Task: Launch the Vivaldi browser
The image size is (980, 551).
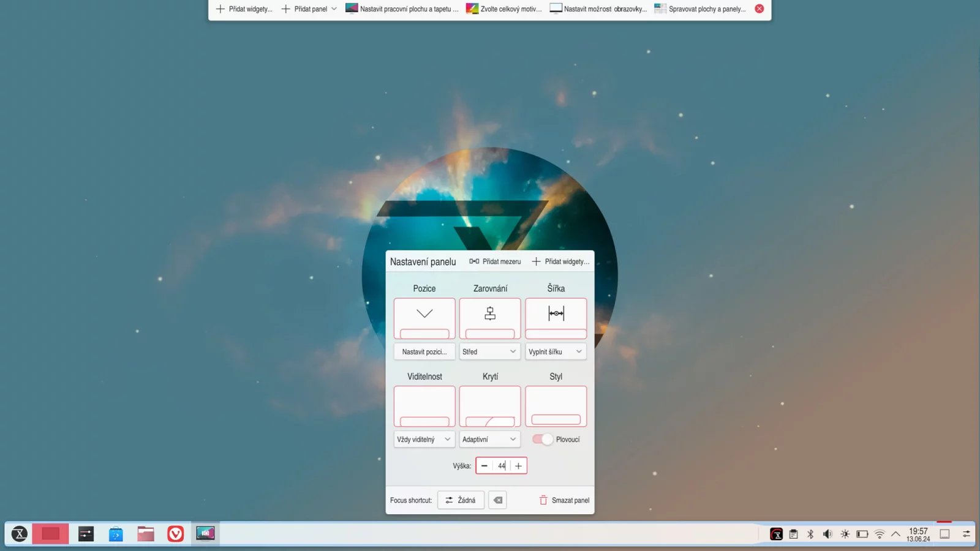Action: 176,534
